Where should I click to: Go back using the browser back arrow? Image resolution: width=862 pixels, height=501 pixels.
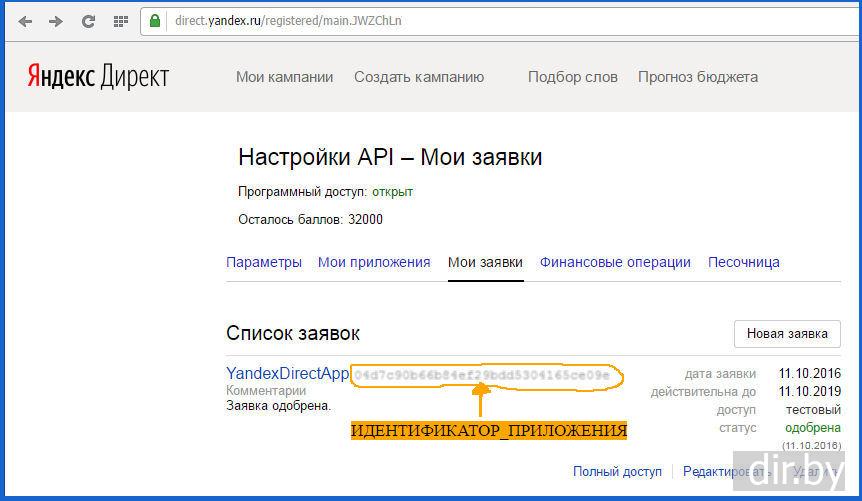pyautogui.click(x=25, y=21)
